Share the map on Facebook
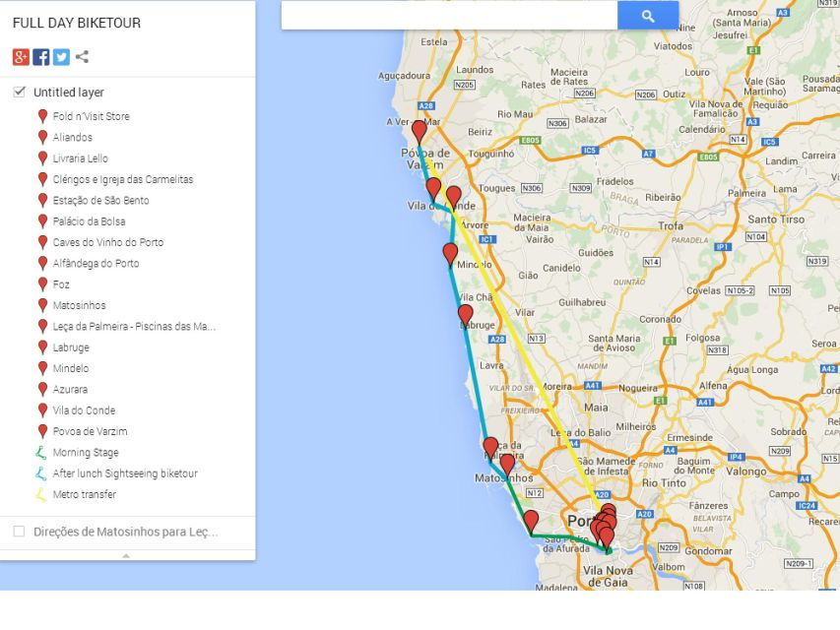Screen dimensions: 840x630 (x=41, y=56)
